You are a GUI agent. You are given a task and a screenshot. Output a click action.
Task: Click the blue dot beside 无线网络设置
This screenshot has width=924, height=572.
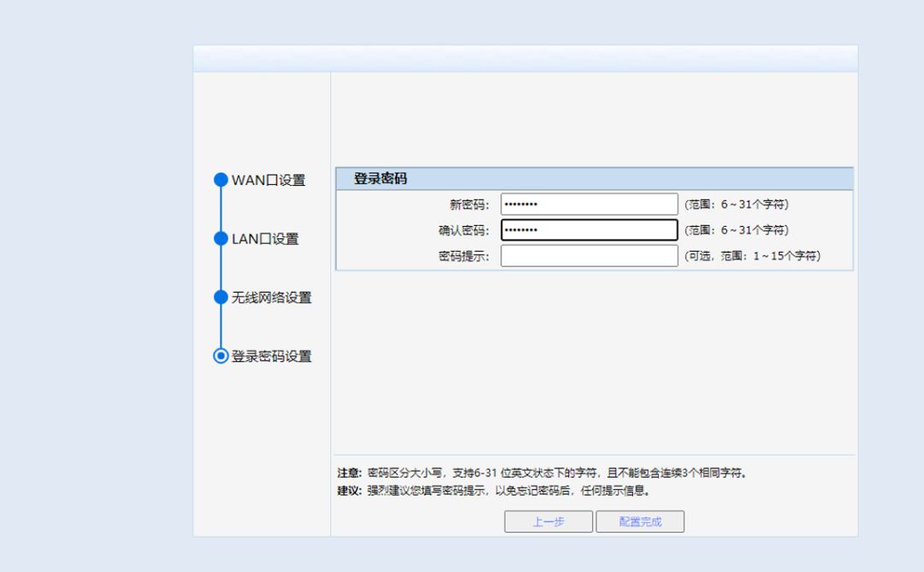(221, 297)
